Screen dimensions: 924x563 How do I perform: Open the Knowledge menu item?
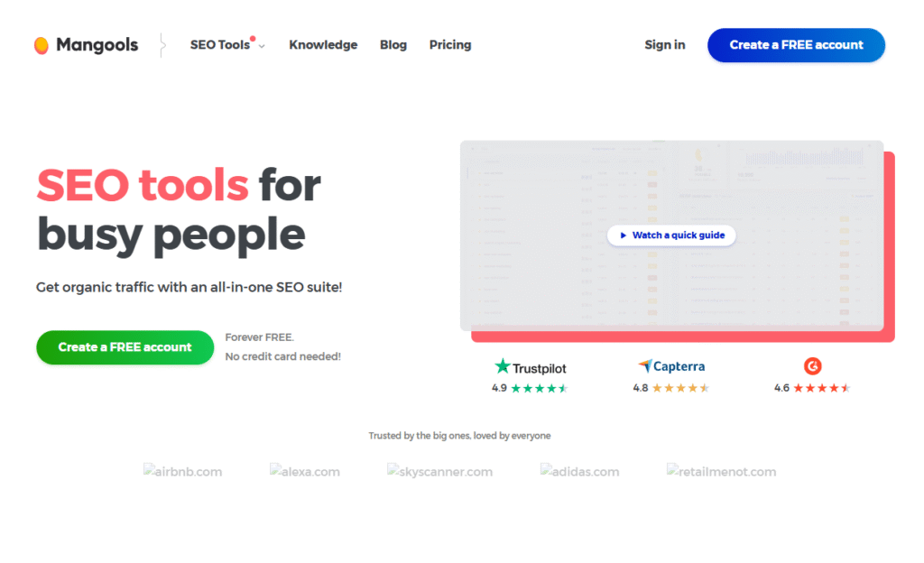click(x=323, y=45)
